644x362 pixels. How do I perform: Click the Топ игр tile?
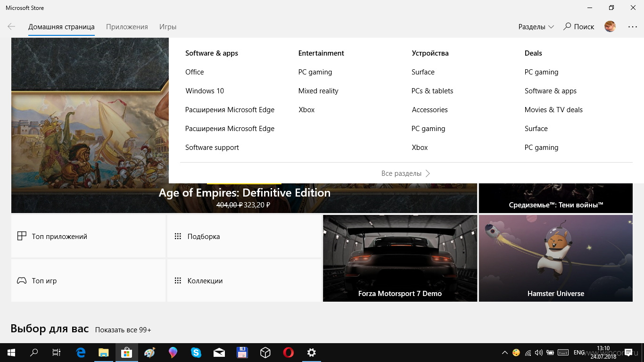pos(89,280)
